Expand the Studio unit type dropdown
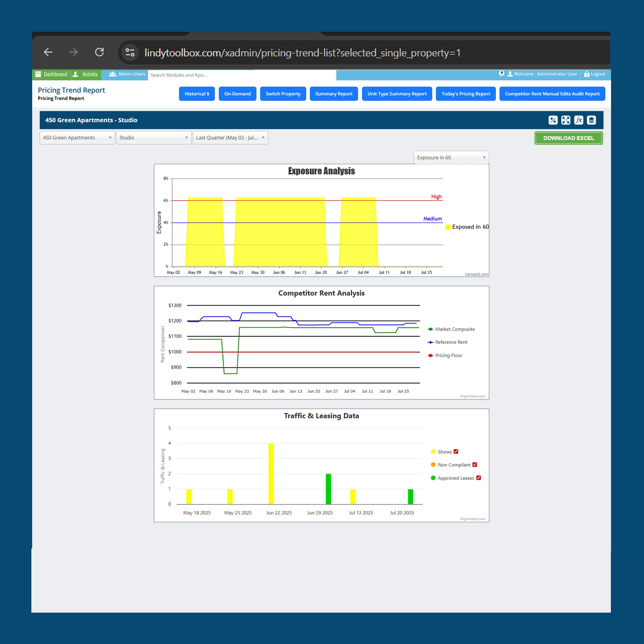 click(154, 138)
